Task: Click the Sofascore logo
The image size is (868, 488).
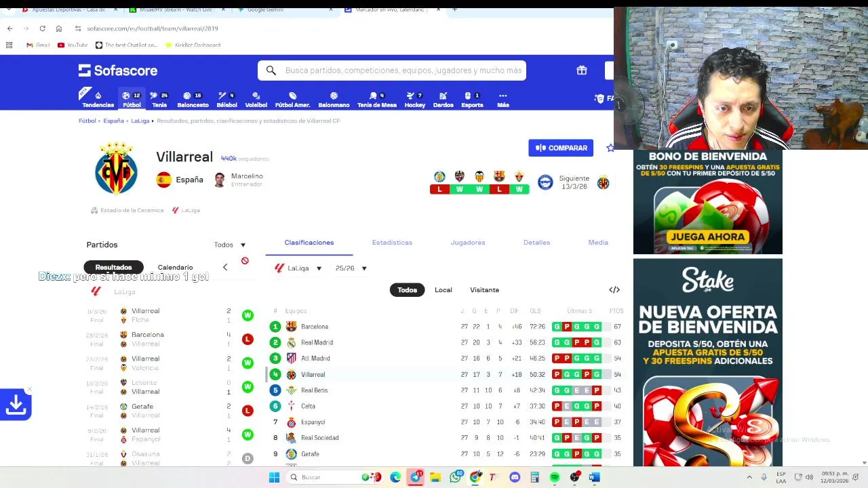Action: click(118, 70)
